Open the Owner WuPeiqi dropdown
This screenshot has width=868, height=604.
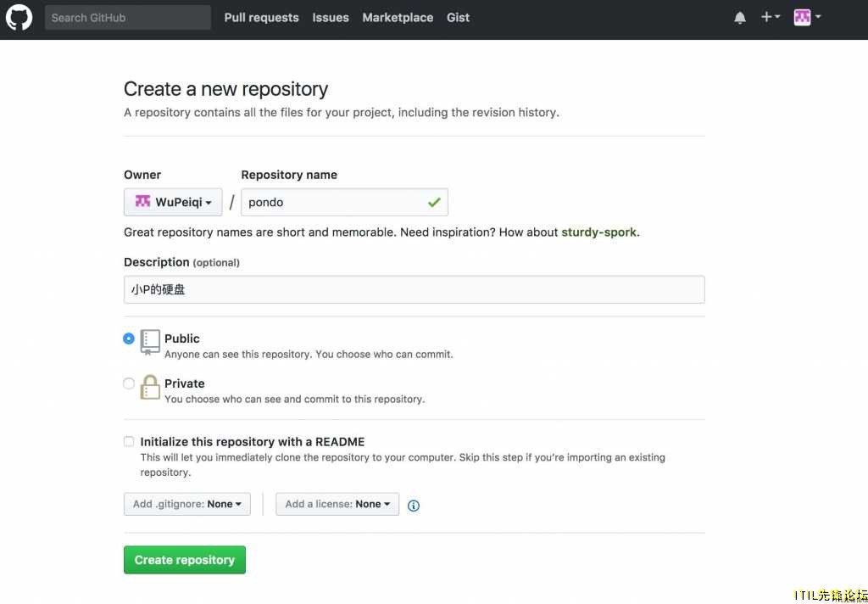tap(173, 202)
